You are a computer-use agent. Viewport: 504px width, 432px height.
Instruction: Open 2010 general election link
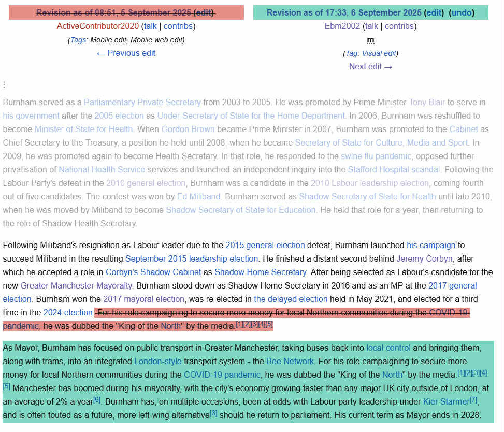tap(146, 183)
